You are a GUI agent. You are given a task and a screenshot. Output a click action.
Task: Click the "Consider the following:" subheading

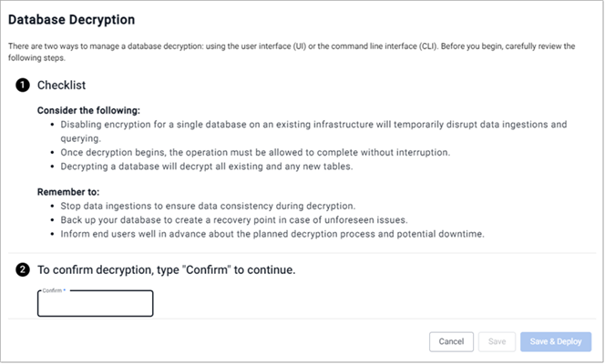click(83, 110)
